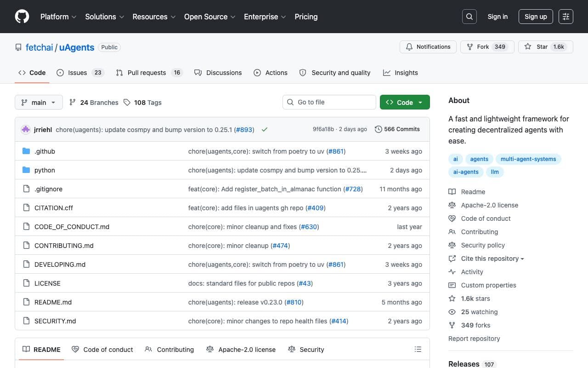Open the Report repository link
The image size is (588, 368).
pyautogui.click(x=474, y=339)
